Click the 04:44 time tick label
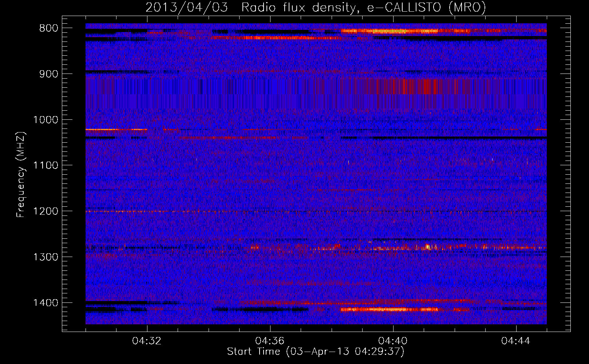 coord(516,341)
